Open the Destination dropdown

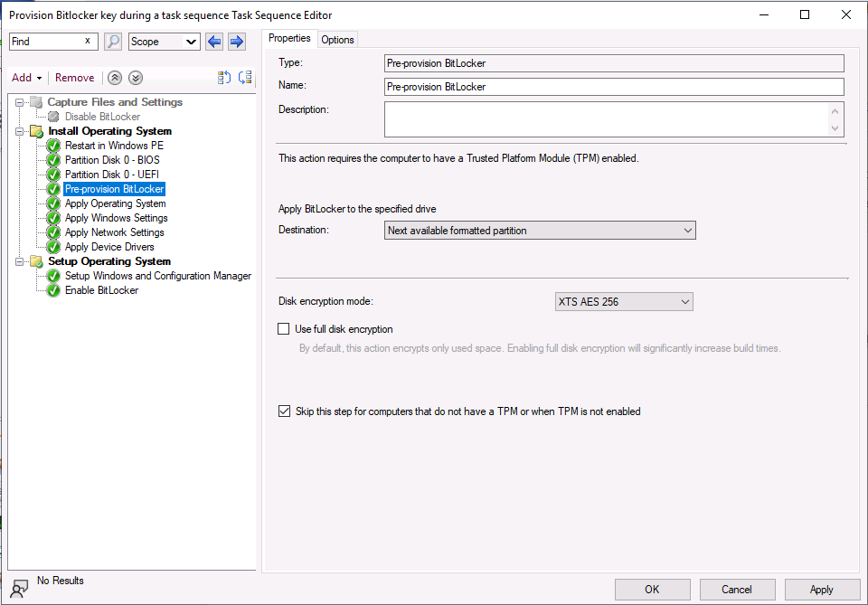click(x=540, y=231)
